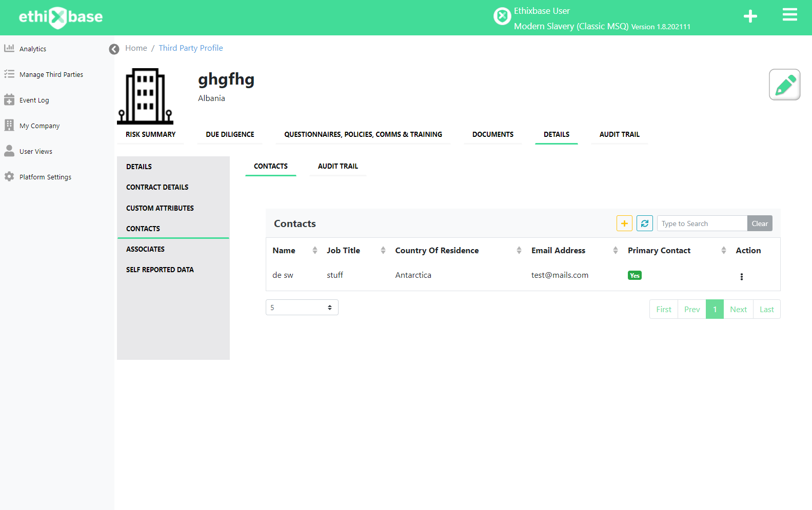Click the Home breadcrumb link
This screenshot has width=812, height=510.
tap(136, 48)
